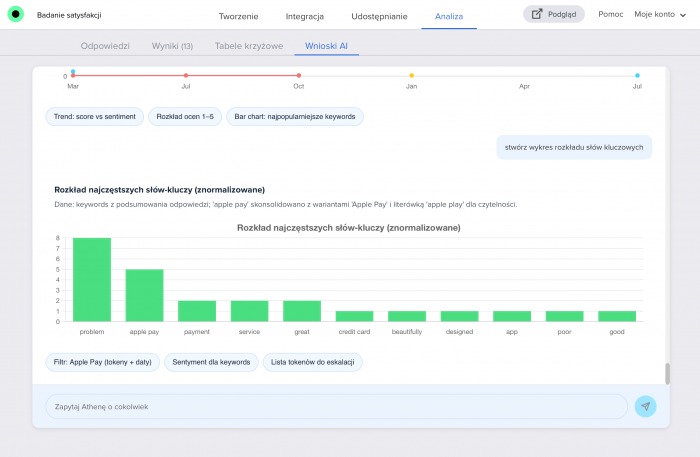Open Lista tokenów do eskalacji suggestion
Viewport: 700px width, 457px height.
(x=312, y=362)
